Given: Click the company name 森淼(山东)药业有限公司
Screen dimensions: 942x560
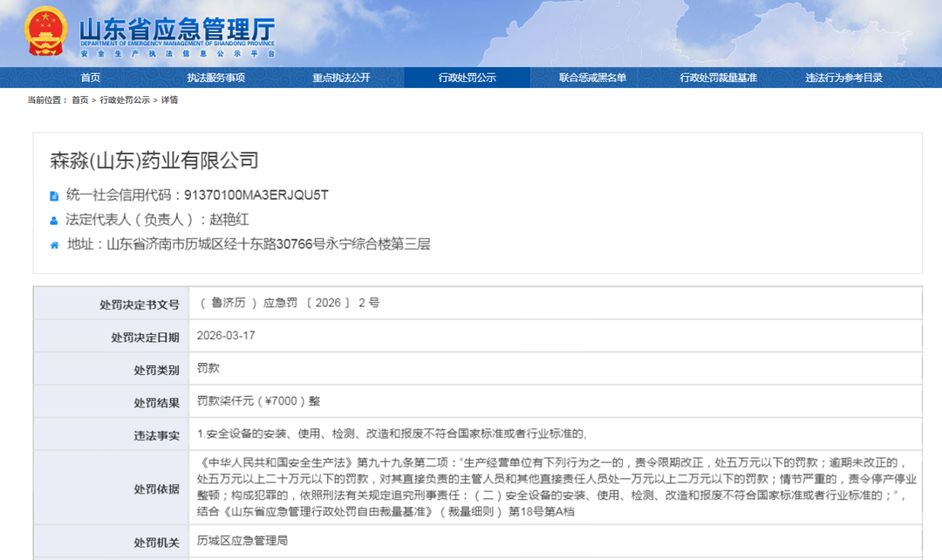Looking at the screenshot, I should pos(154,160).
